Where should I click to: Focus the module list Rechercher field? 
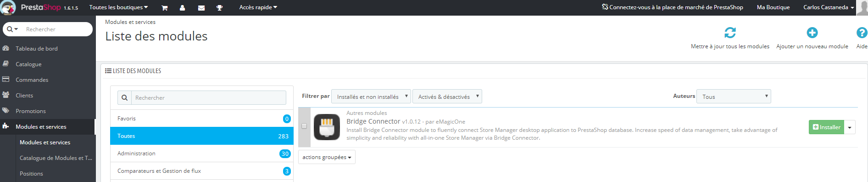click(x=209, y=97)
